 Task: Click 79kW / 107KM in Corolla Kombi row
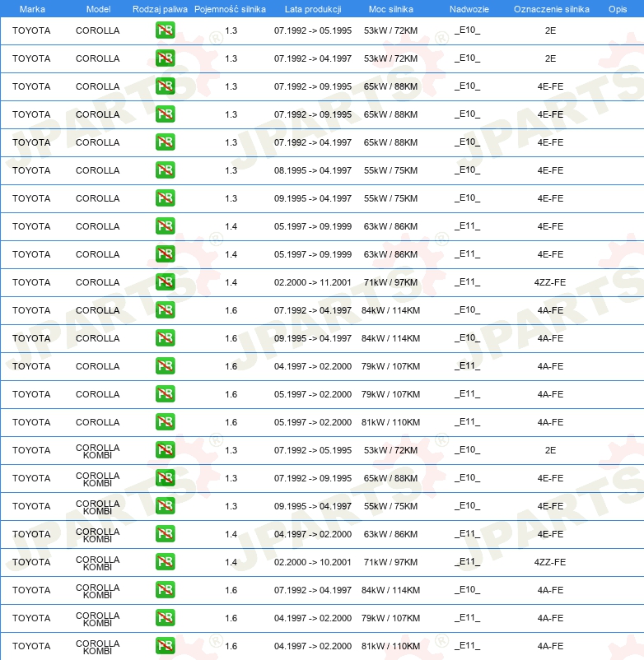390,618
